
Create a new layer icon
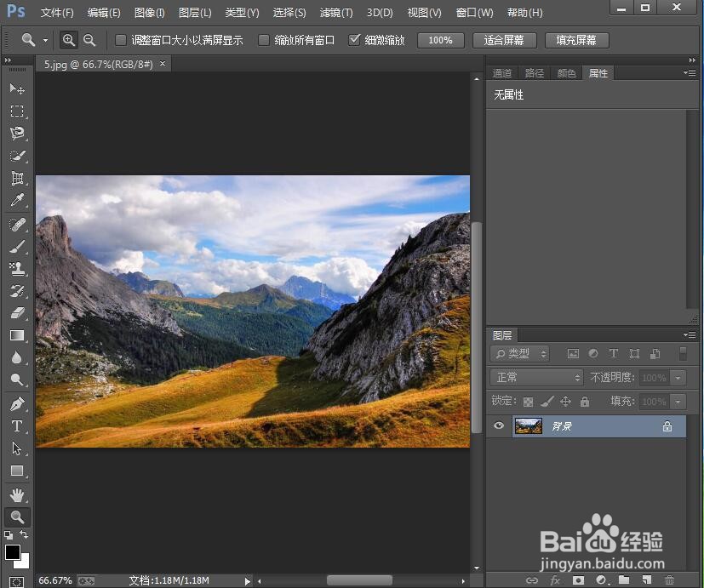tap(646, 580)
